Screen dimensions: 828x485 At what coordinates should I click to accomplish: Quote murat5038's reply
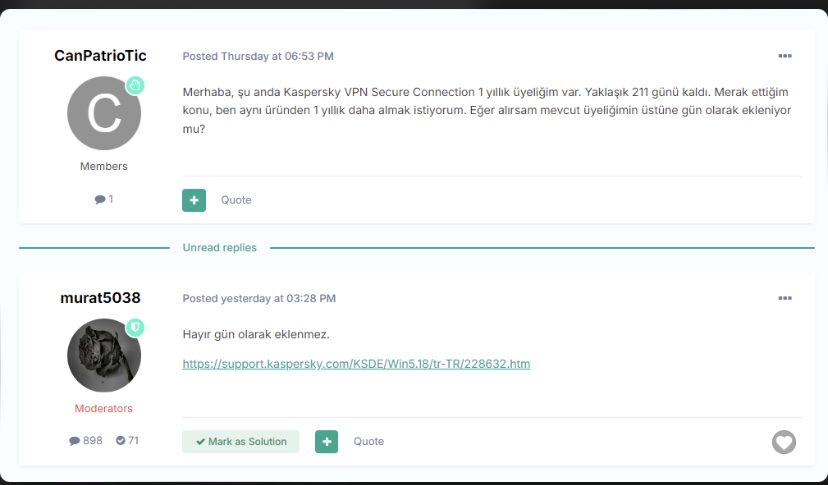click(369, 442)
